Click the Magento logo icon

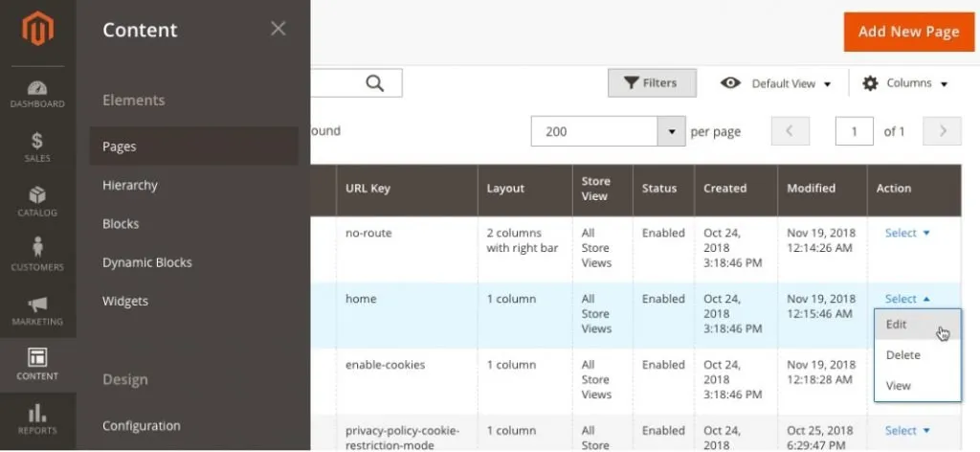pos(37,29)
